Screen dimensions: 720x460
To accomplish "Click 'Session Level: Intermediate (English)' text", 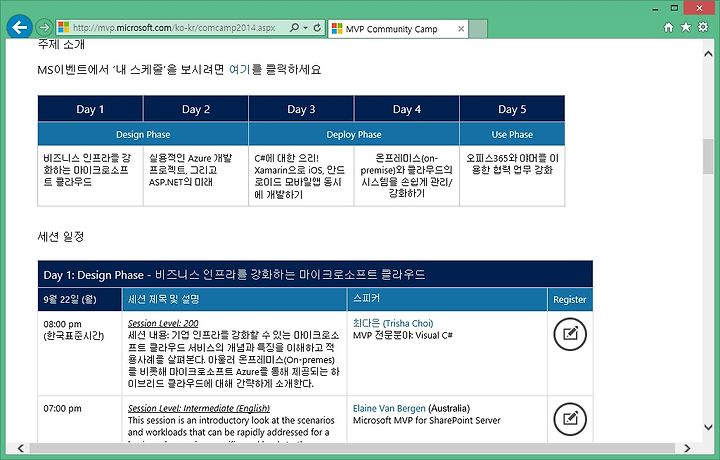I will click(x=199, y=408).
